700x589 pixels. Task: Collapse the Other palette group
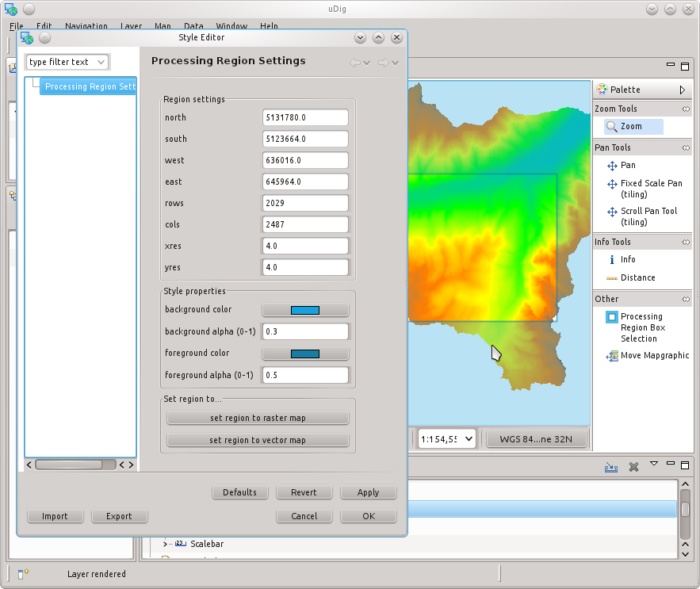(686, 299)
